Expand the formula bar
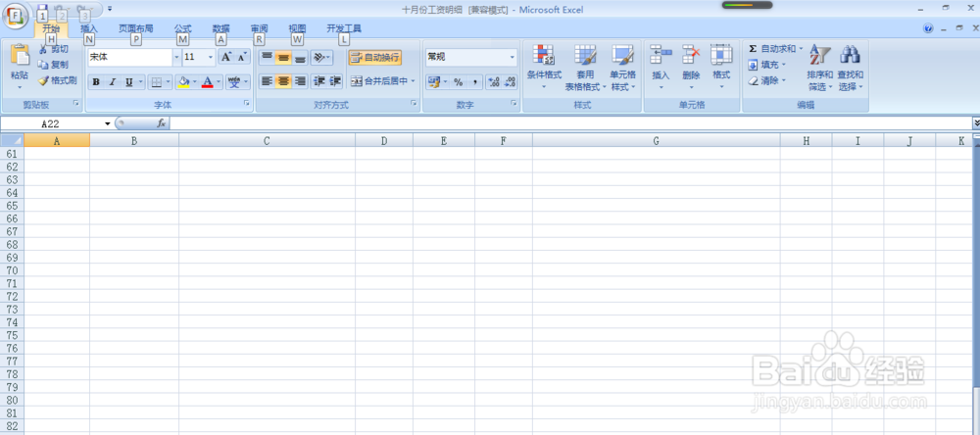980x435 pixels. pyautogui.click(x=976, y=123)
